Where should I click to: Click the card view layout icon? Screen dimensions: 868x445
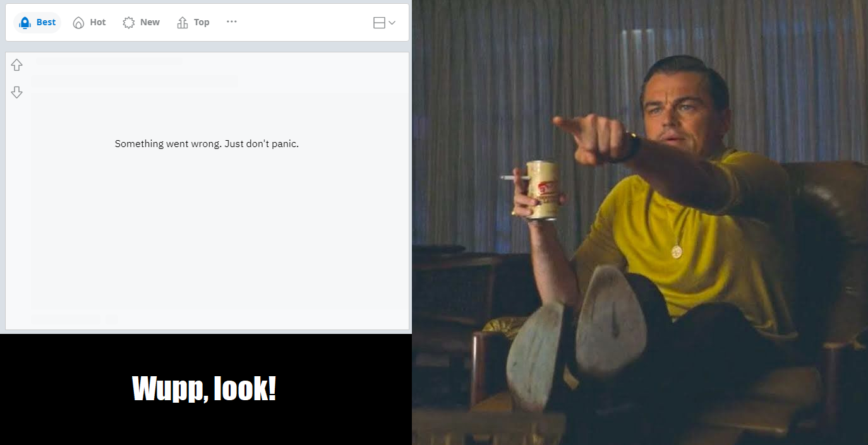pyautogui.click(x=379, y=23)
